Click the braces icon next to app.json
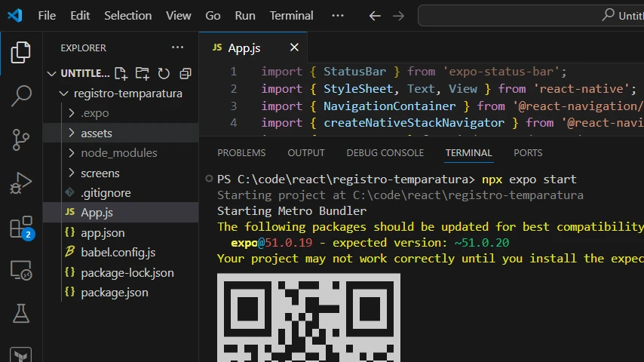Screen dimensions: 644x362 tap(70, 232)
